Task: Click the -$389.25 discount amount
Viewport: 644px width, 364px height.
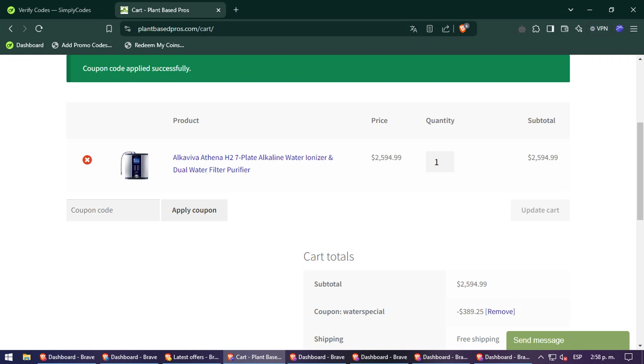Action: click(470, 312)
